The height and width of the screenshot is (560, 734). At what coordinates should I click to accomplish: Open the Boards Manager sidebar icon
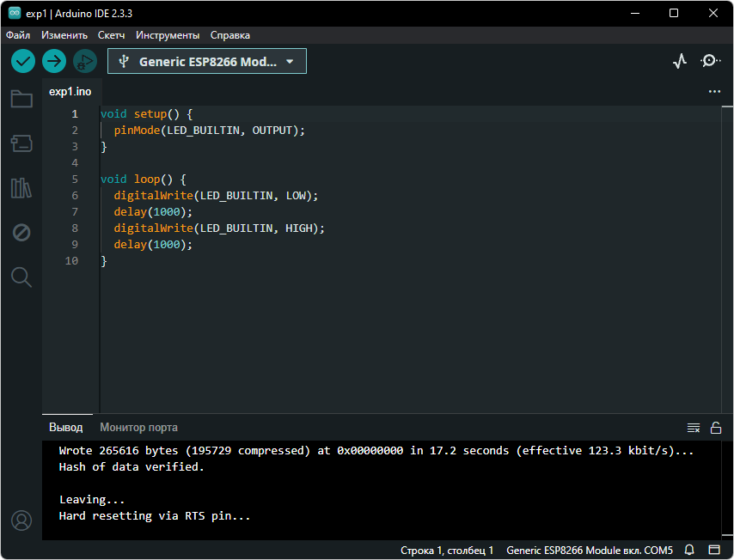coord(21,143)
